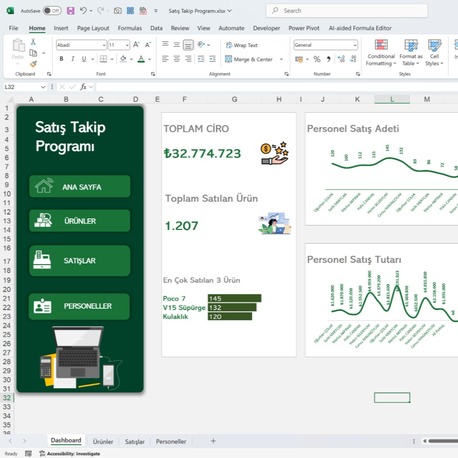This screenshot has width=458, height=458.
Task: Click the Search box in title bar
Action: (347, 11)
